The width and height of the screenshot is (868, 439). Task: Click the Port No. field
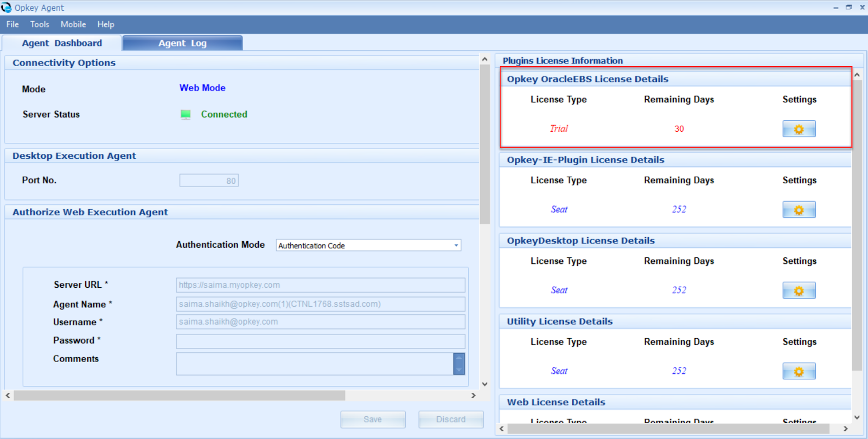click(209, 180)
